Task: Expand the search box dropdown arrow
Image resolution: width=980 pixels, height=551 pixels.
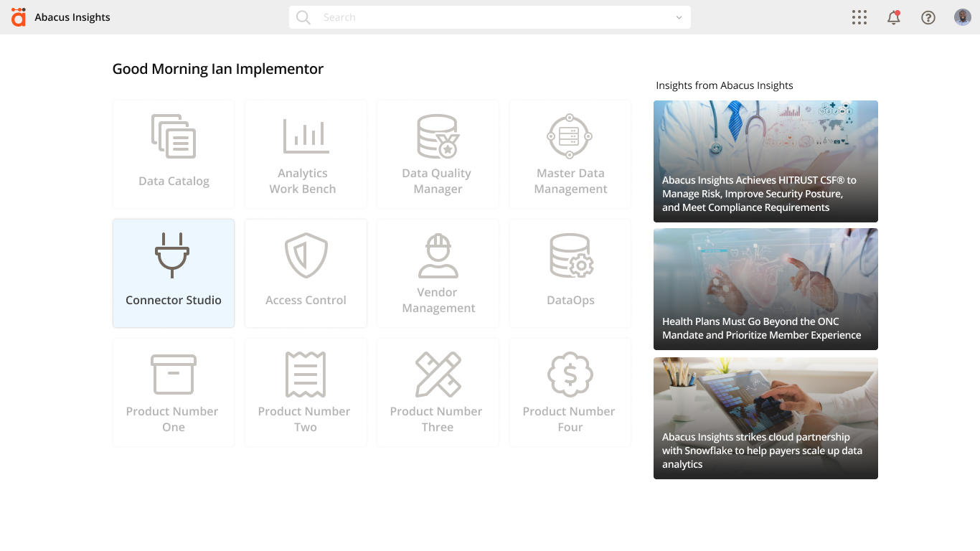Action: point(679,17)
